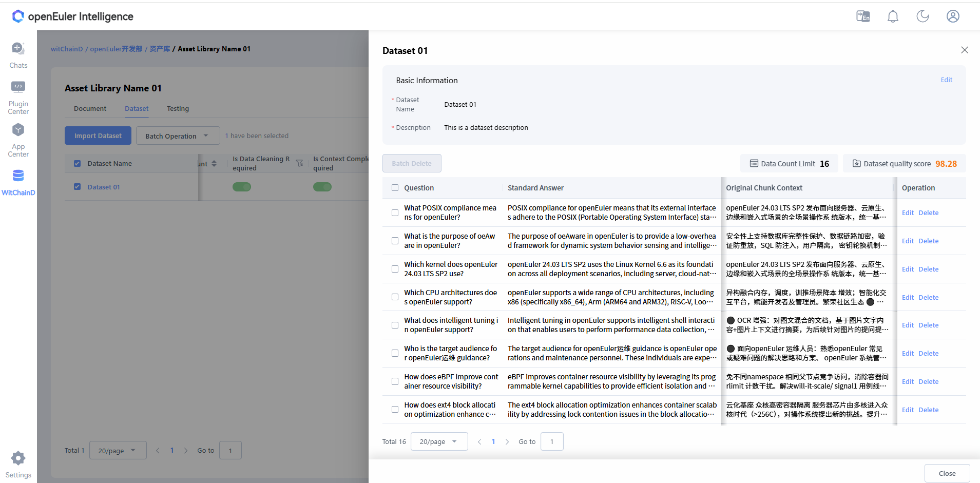
Task: Select all questions with header checkbox
Action: (x=395, y=188)
